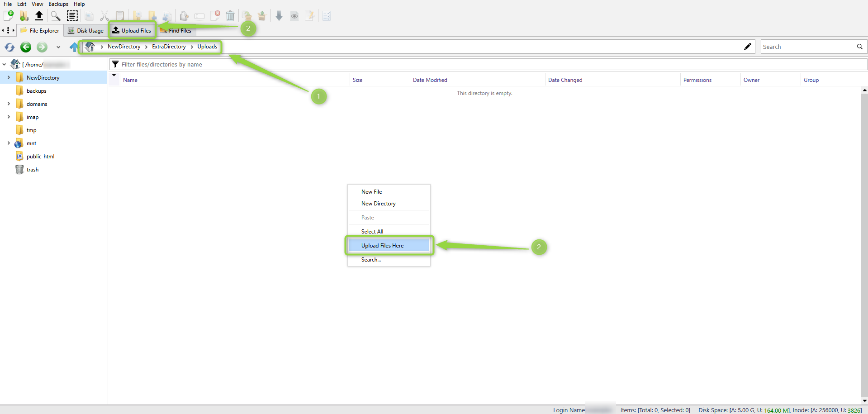Expand the NewDirectory tree node
868x414 pixels.
coord(9,77)
